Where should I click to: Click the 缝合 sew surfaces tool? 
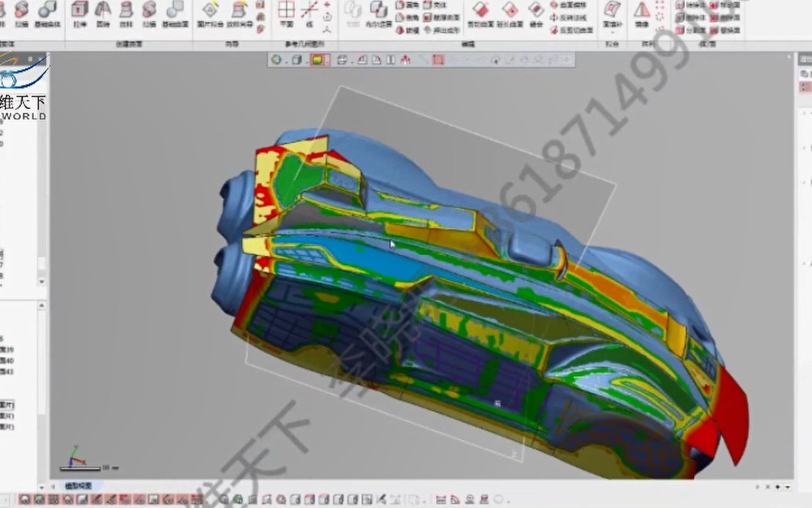(x=536, y=14)
